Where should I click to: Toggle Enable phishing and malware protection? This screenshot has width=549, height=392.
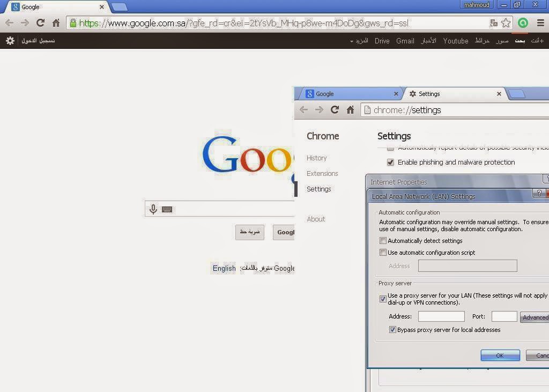[390, 162]
